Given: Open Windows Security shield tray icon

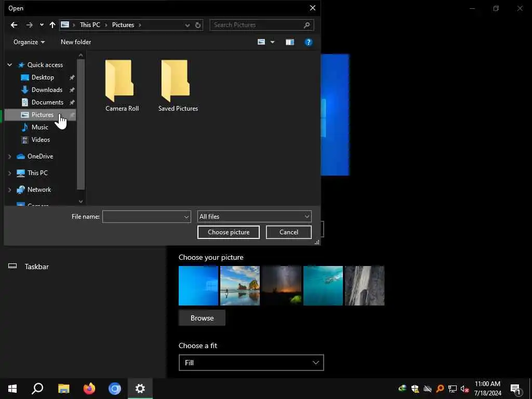Looking at the screenshot, I should pyautogui.click(x=415, y=389).
